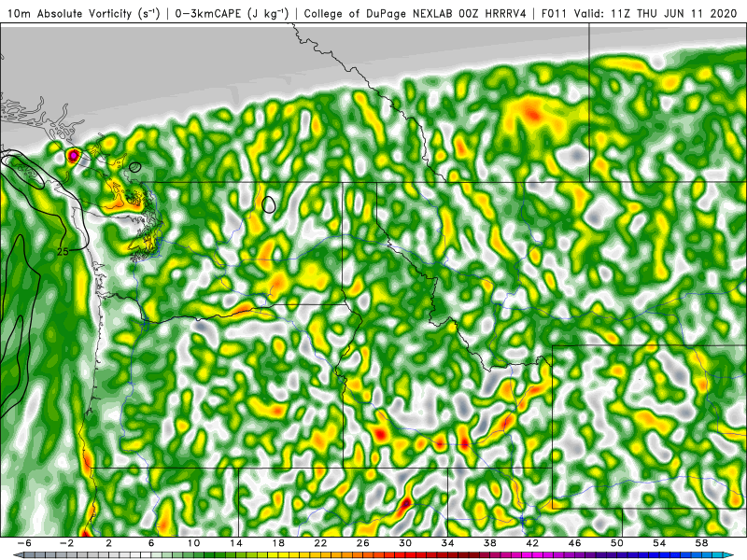
Task: Click the left arrow end of the colorbar
Action: coord(18,554)
